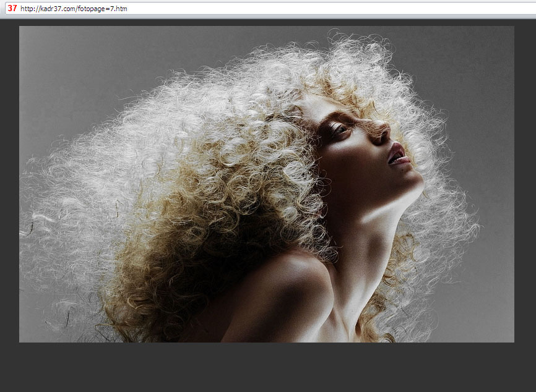Click the center of the main photo
The width and height of the screenshot is (536, 392).
coord(266,184)
